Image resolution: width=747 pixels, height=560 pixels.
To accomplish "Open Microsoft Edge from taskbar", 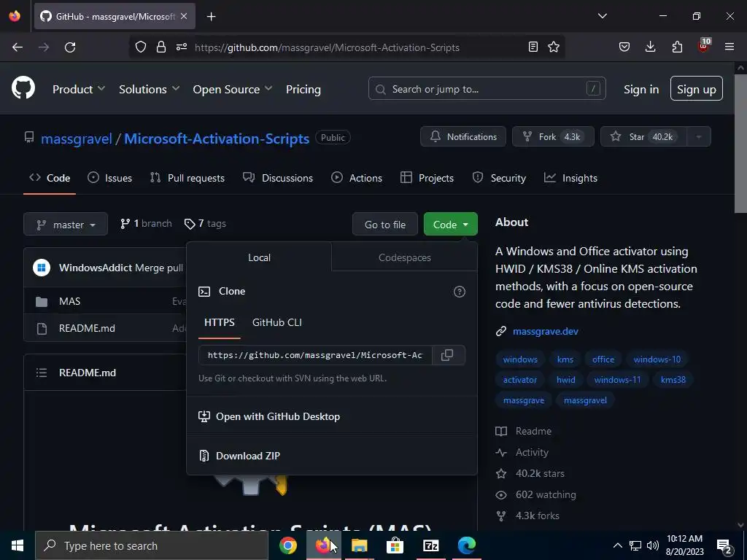I will 466,545.
